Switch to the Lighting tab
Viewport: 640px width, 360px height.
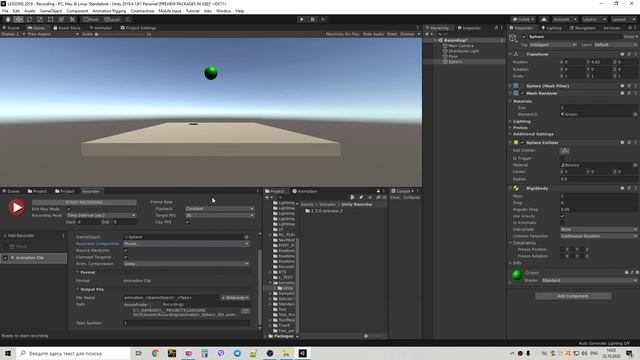tap(551, 28)
